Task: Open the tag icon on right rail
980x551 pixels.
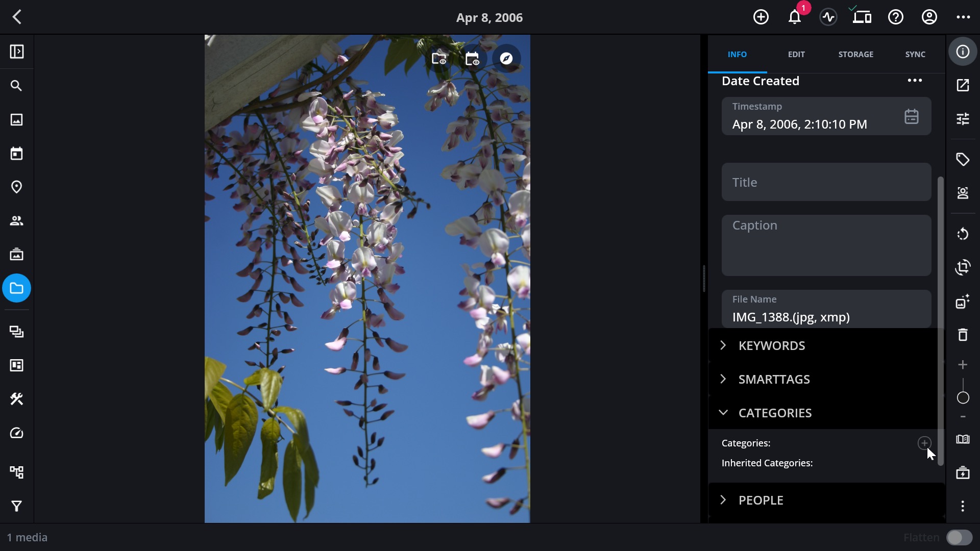Action: point(963,159)
